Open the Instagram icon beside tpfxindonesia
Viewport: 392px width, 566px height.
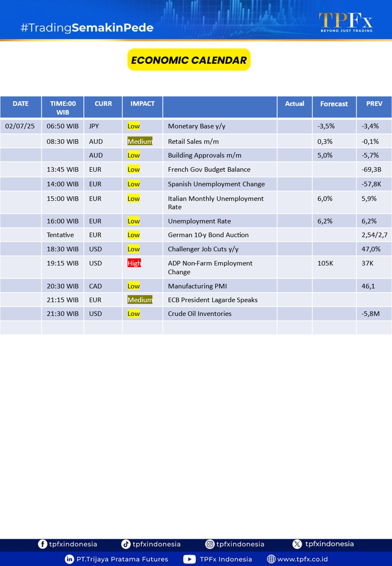point(210,544)
